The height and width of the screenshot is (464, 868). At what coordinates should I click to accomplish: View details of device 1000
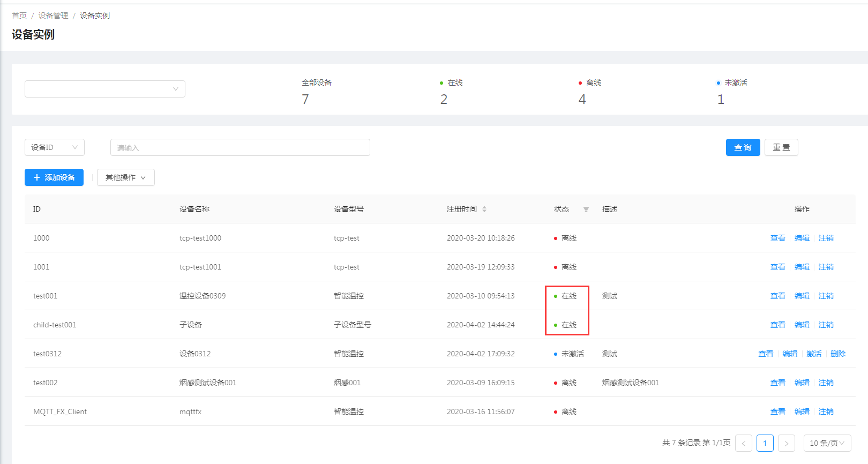[x=777, y=238]
